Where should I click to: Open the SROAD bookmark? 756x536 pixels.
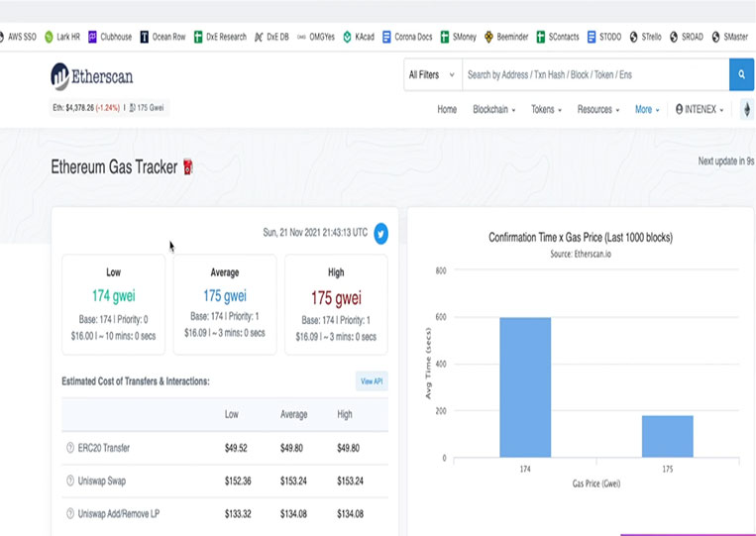[687, 37]
